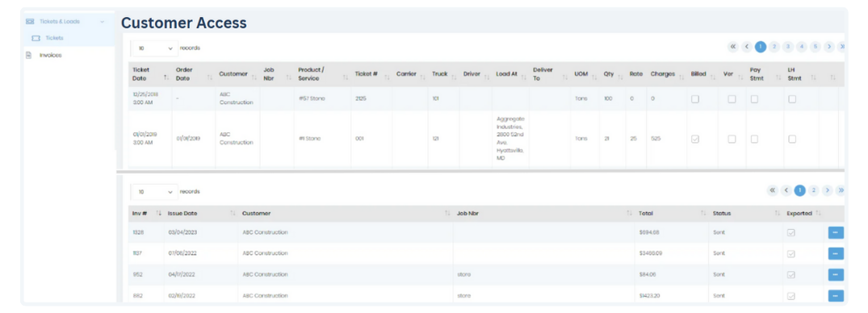Select Tickets & Loads menu label

coord(60,22)
